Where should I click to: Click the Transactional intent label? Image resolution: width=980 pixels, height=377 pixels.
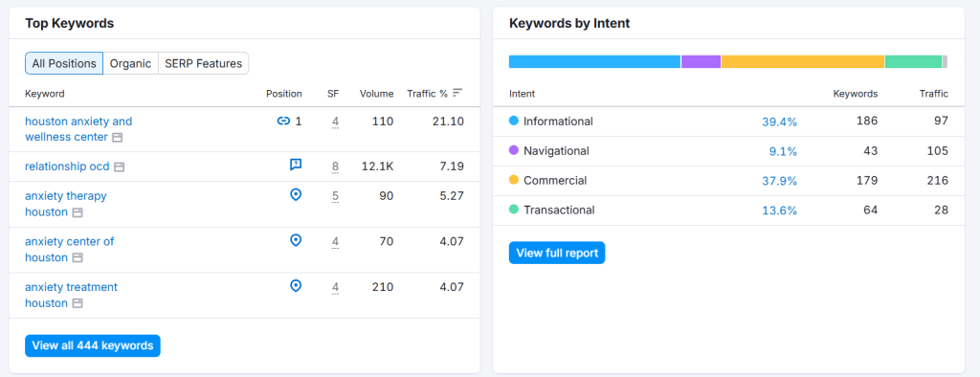coord(559,211)
